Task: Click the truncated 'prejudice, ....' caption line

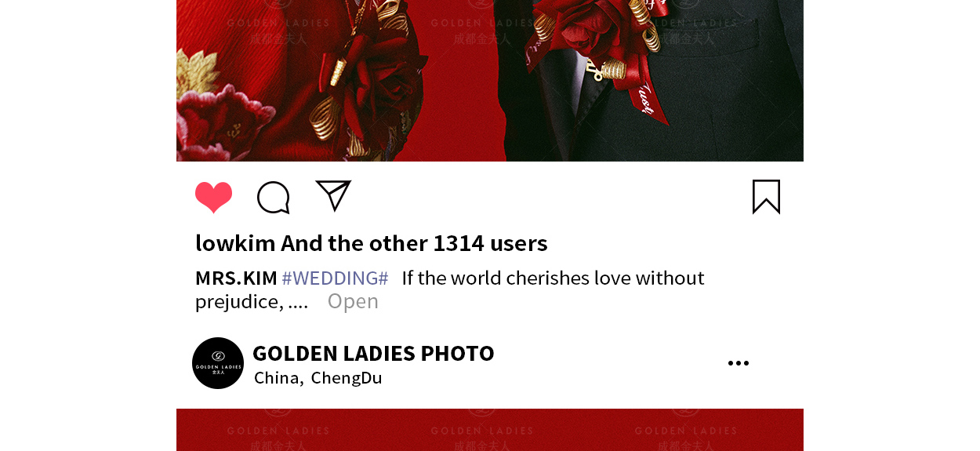Action: point(252,302)
